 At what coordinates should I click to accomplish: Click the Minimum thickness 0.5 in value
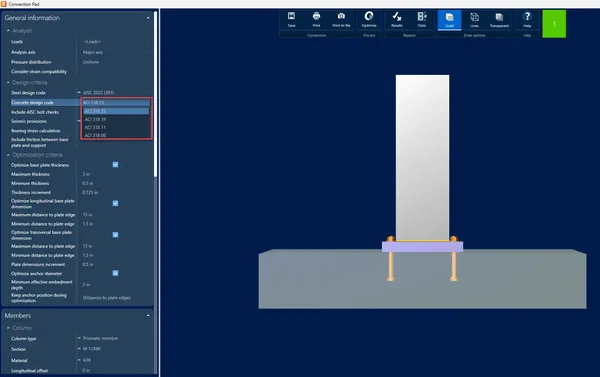pyautogui.click(x=88, y=183)
